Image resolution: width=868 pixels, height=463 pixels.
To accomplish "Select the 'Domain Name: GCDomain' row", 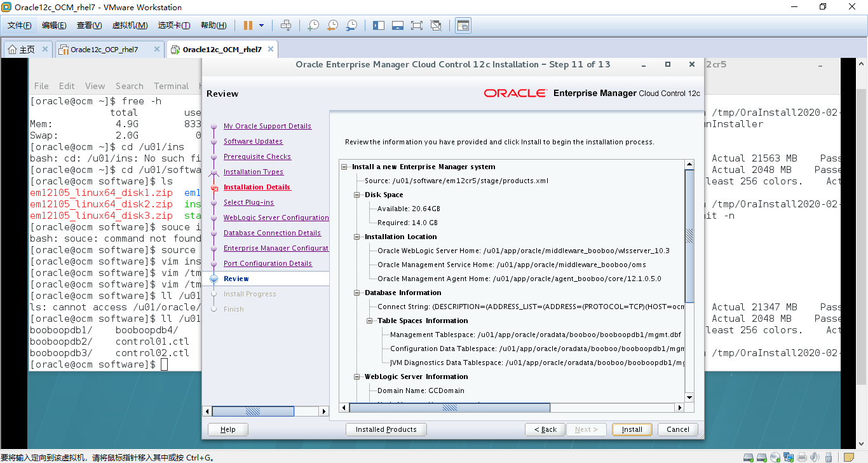I will 421,390.
